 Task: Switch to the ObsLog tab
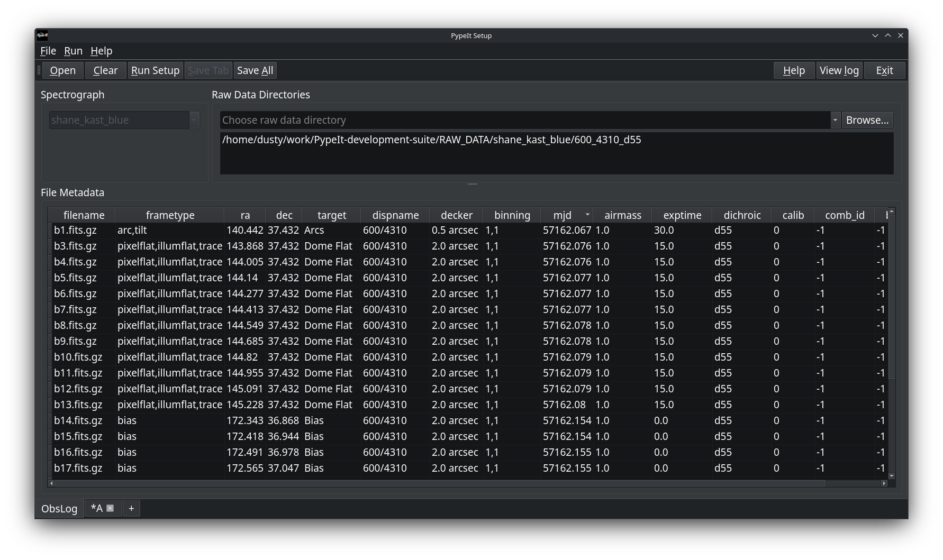59,508
